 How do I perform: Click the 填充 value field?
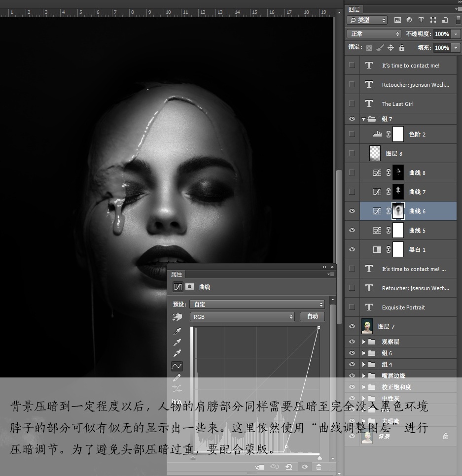(442, 48)
